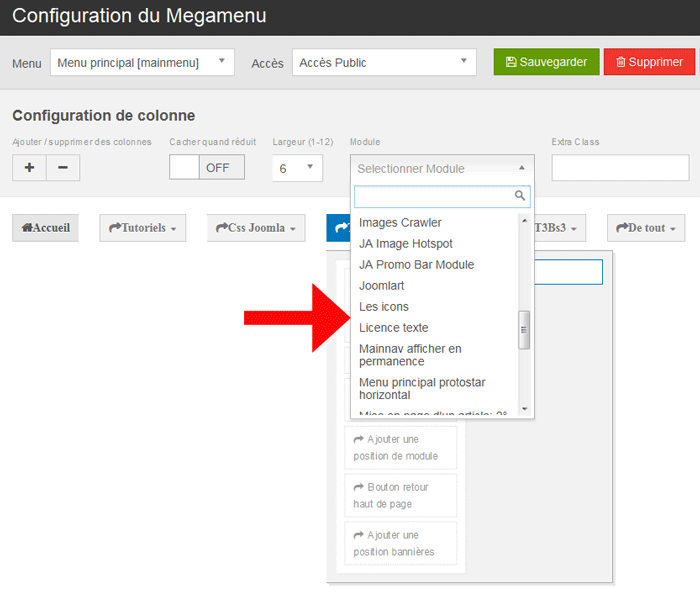The image size is (700, 592).
Task: Click the plus icon to add a column
Action: tap(29, 168)
